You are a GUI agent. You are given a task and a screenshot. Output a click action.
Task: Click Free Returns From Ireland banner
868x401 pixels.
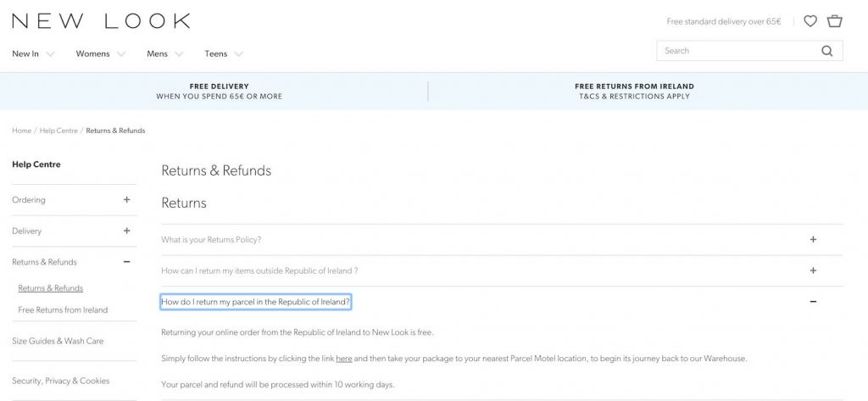coord(634,92)
